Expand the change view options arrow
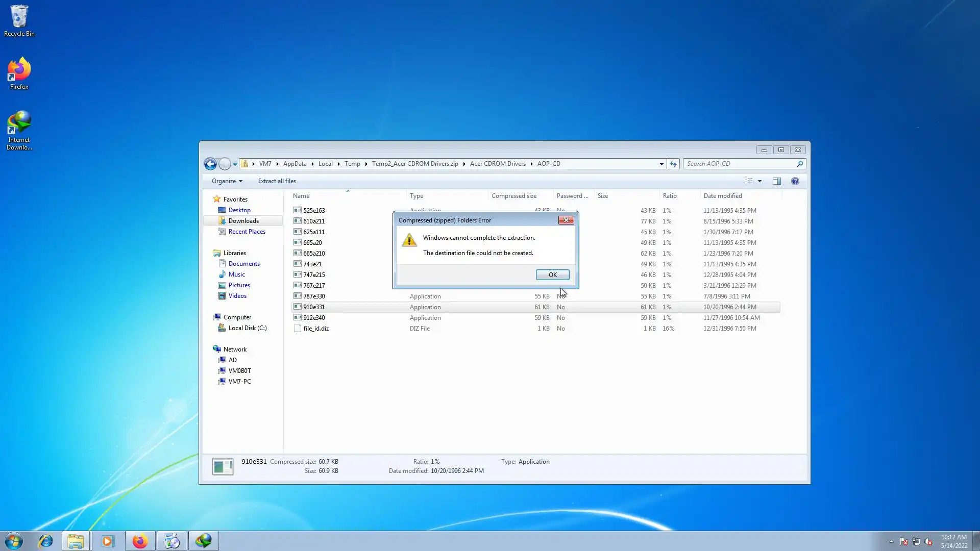 pos(759,181)
